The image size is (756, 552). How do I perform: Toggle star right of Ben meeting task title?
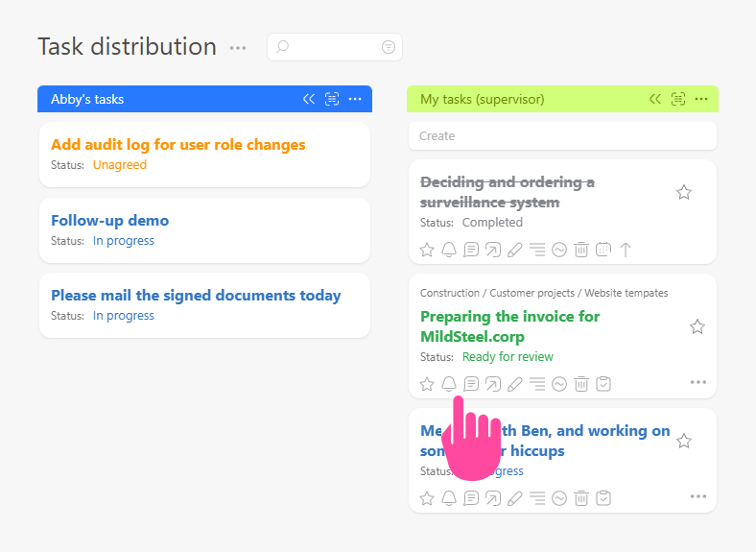[684, 442]
